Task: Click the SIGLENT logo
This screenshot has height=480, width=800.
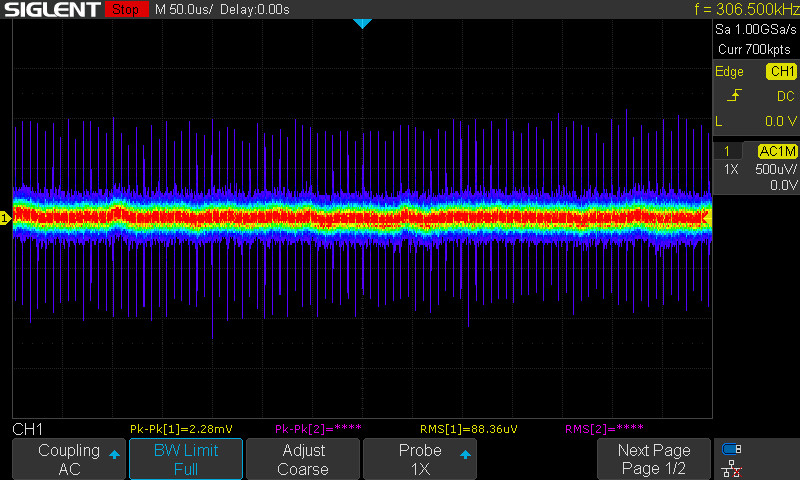Action: (x=52, y=9)
